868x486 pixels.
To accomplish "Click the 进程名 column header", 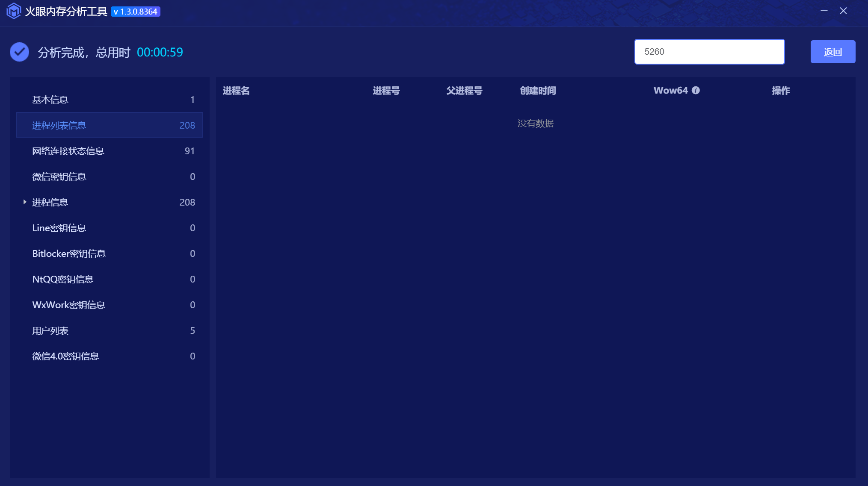I will (x=236, y=91).
